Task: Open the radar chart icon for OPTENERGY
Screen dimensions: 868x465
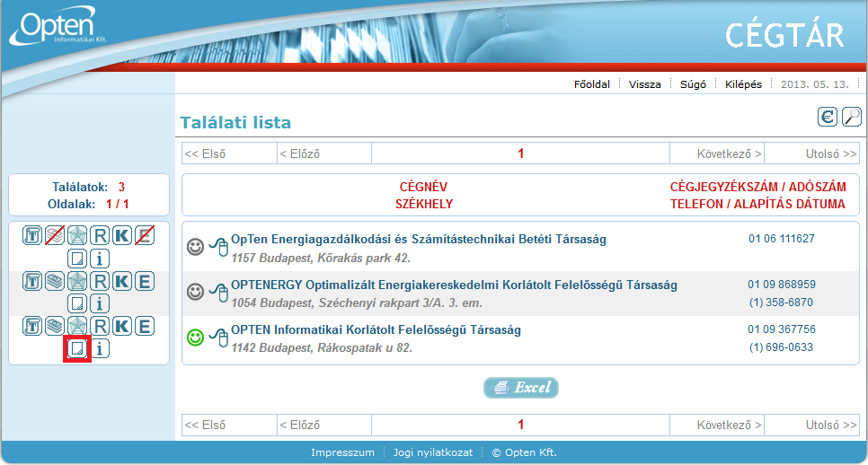Action: (x=77, y=282)
